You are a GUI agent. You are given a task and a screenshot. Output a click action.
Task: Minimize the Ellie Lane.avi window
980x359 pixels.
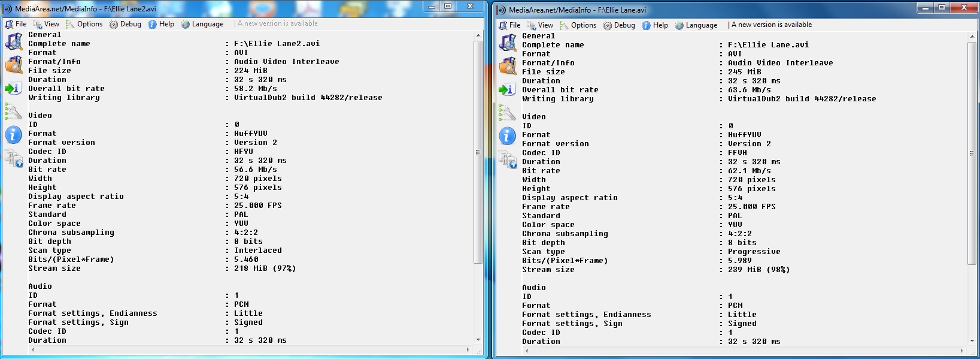click(x=926, y=7)
